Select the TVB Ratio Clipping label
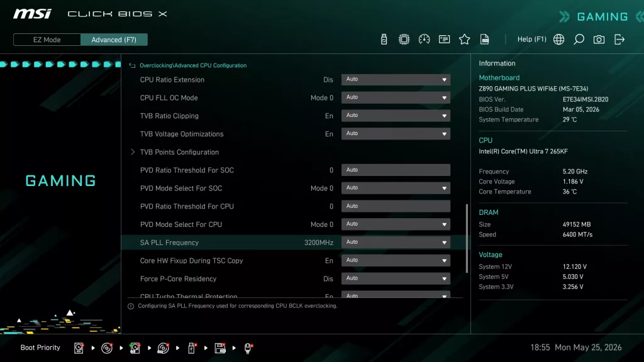The height and width of the screenshot is (362, 644). click(169, 116)
